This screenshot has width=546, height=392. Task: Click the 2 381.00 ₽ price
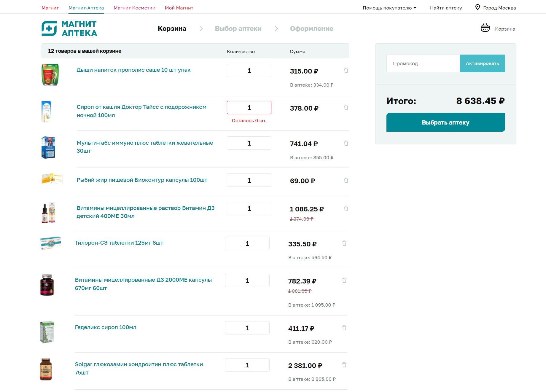[x=305, y=366]
